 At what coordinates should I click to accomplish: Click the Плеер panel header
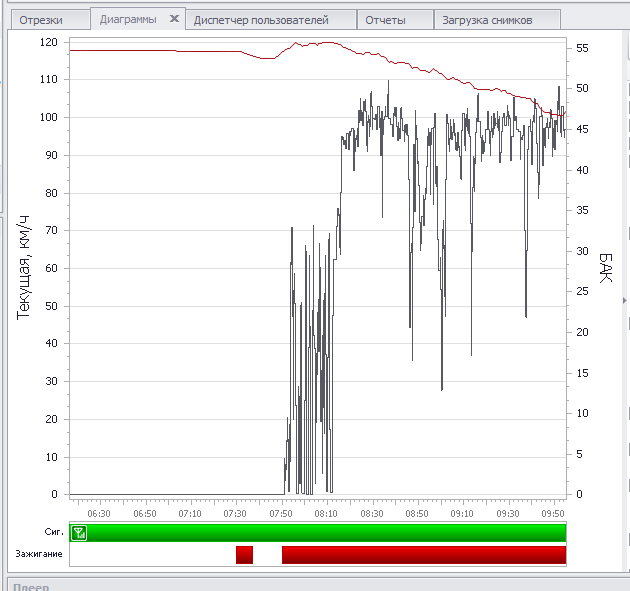click(x=30, y=586)
